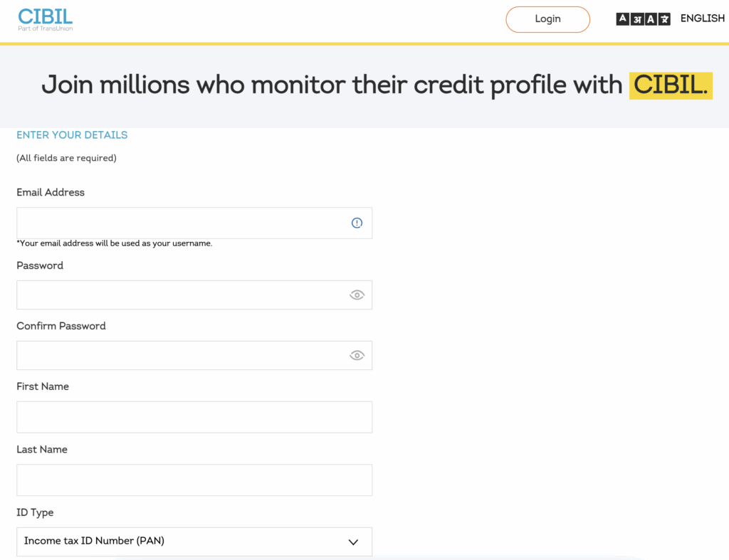Viewport: 729px width, 560px height.
Task: Click the highlighted 'CIBIL.' text in the headline
Action: [x=670, y=85]
